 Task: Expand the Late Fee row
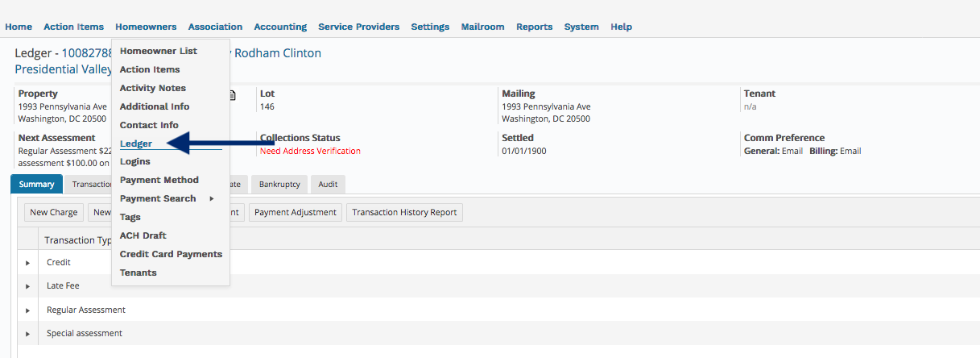pos(27,286)
